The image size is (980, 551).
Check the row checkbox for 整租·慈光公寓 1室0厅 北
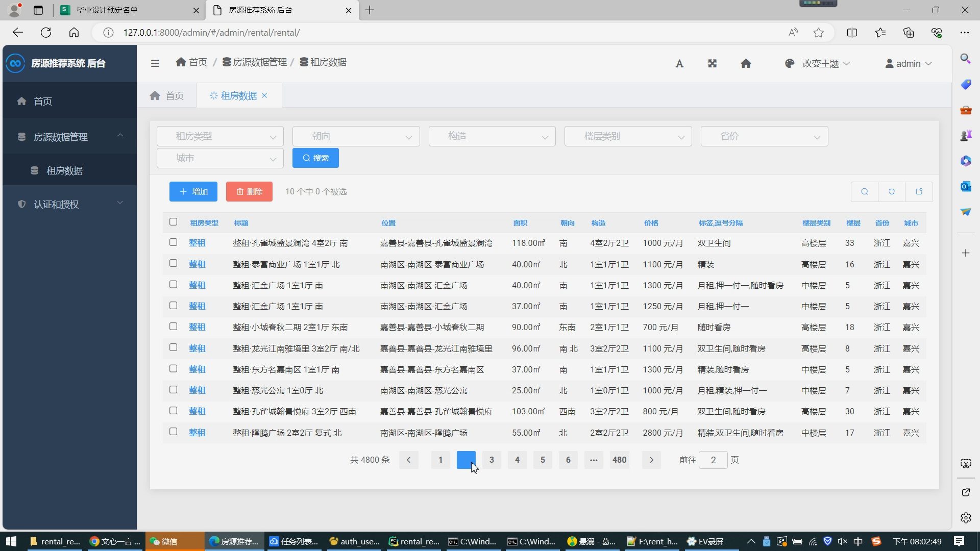(x=173, y=389)
